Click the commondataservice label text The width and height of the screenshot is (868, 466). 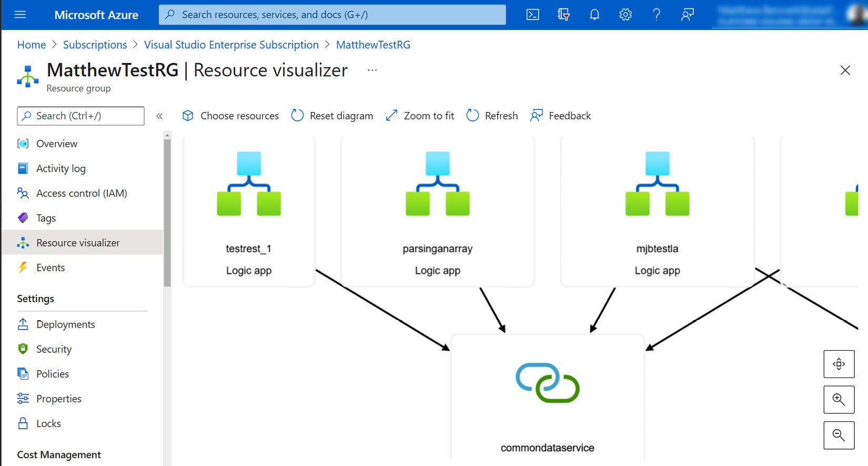pyautogui.click(x=548, y=448)
